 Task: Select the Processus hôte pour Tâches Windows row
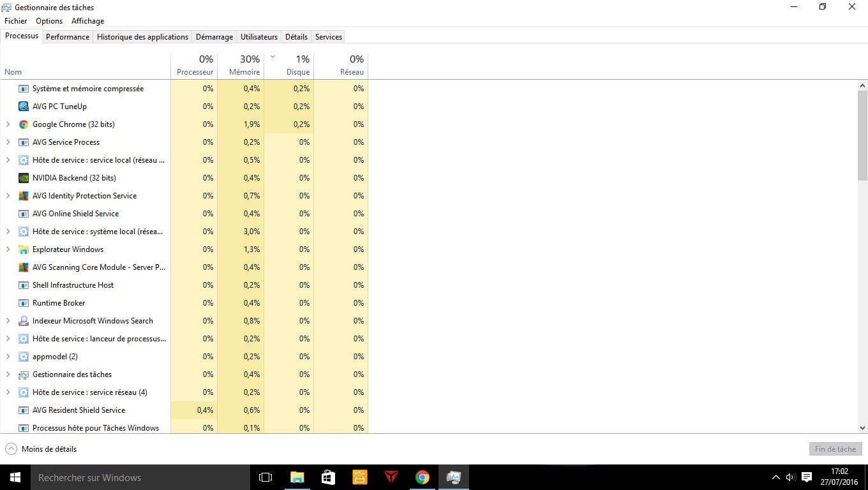(x=184, y=427)
